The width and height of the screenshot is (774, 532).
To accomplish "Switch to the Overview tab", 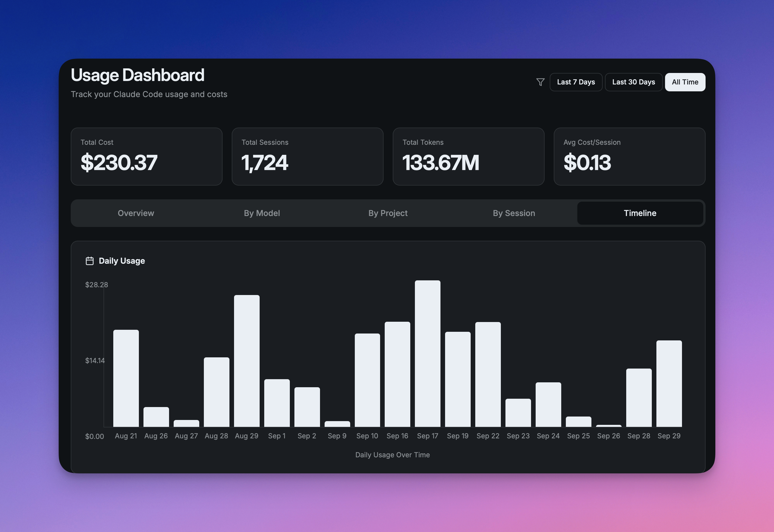I will coord(136,213).
